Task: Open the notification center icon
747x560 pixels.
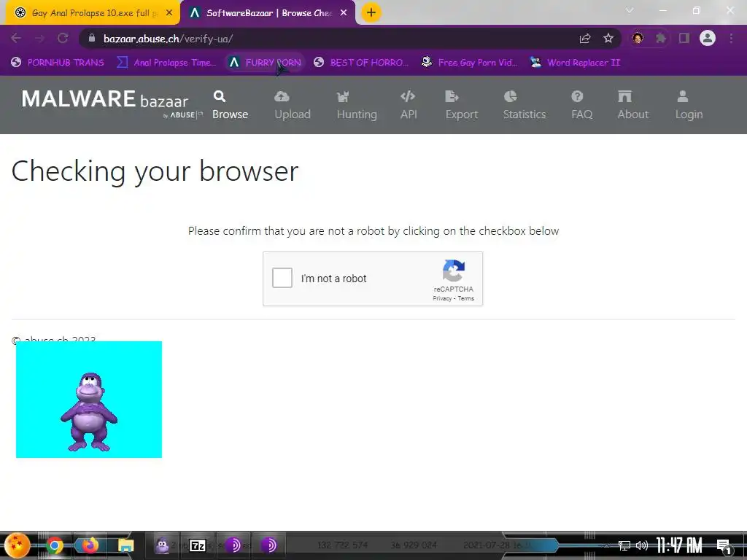Action: click(724, 545)
